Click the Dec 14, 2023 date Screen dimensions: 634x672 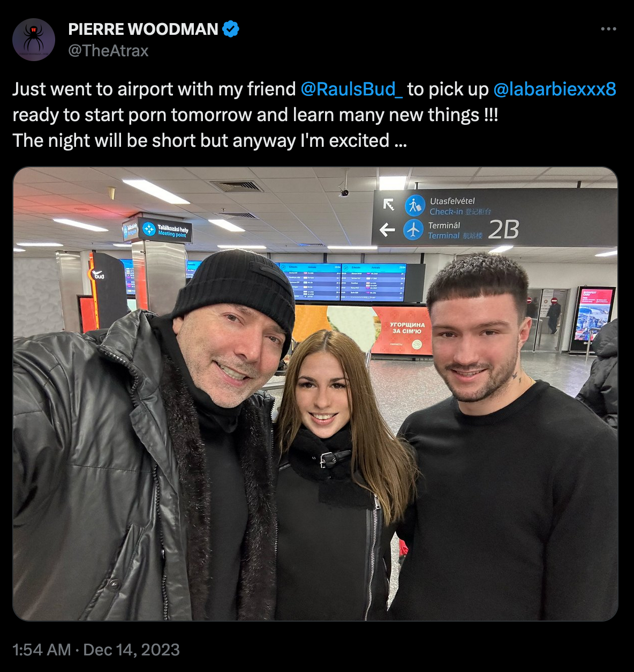click(x=132, y=650)
